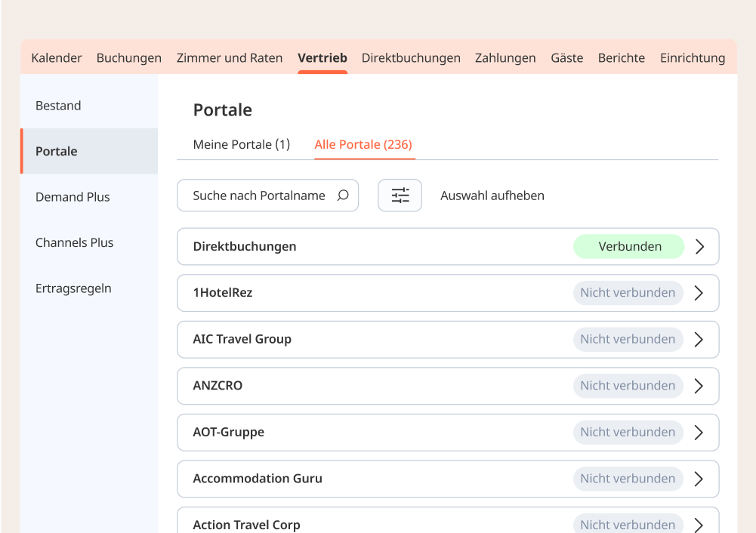This screenshot has width=756, height=533.
Task: Expand AIC Travel Group chevron arrow
Action: click(x=699, y=340)
